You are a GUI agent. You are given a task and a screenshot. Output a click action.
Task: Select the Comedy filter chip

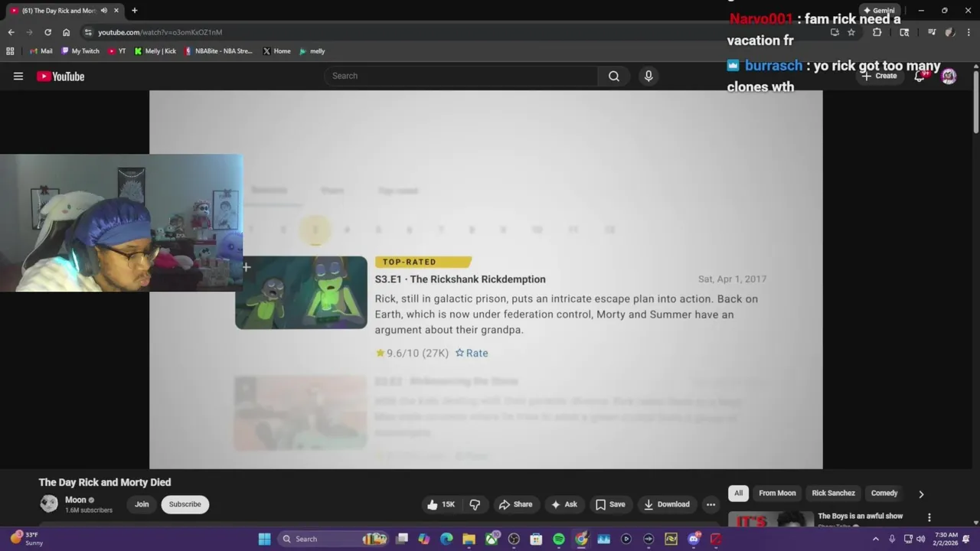coord(884,493)
